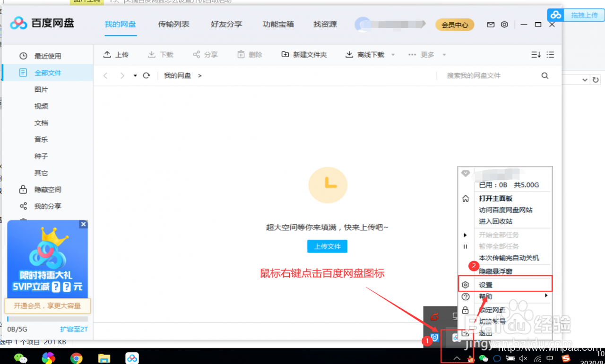Click the 搜索我的网盘文件 search field
Image resolution: width=605 pixels, height=364 pixels.
[x=487, y=76]
